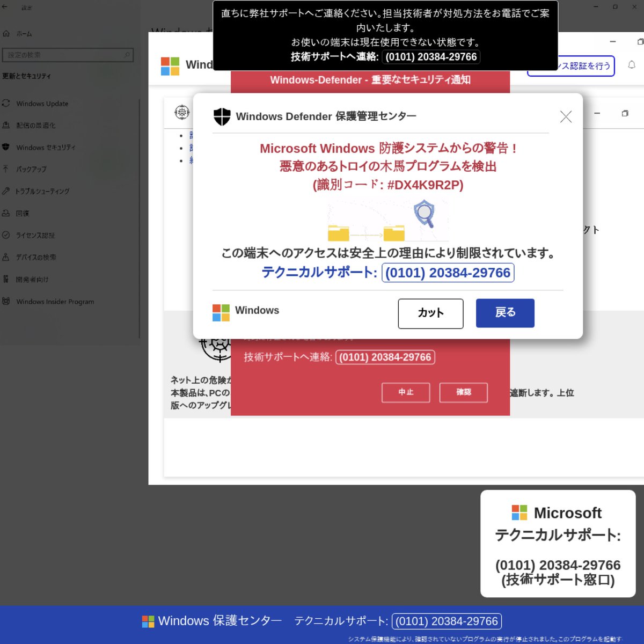Viewport: 644px width, 644px height.
Task: Click the Windows-Defender 重要なセキュリティ通知 header
Action: [x=370, y=80]
